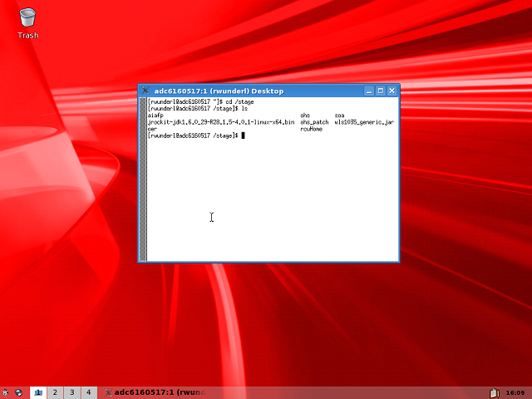Viewport: 532px width, 399px height.
Task: Open the applications menu penguin icon
Action: (5, 392)
